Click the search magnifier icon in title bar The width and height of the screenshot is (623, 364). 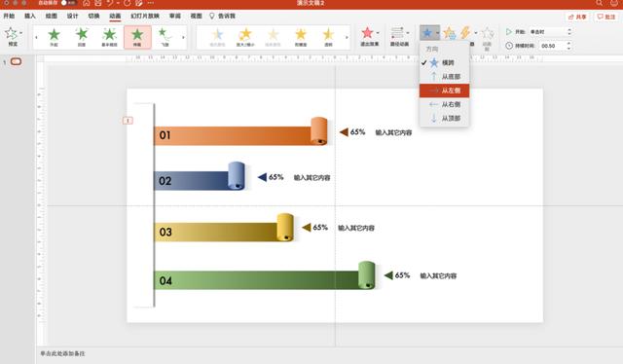click(x=599, y=3)
